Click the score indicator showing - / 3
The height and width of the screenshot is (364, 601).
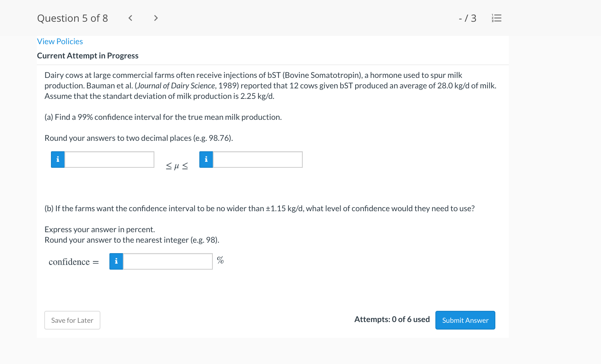coord(467,18)
